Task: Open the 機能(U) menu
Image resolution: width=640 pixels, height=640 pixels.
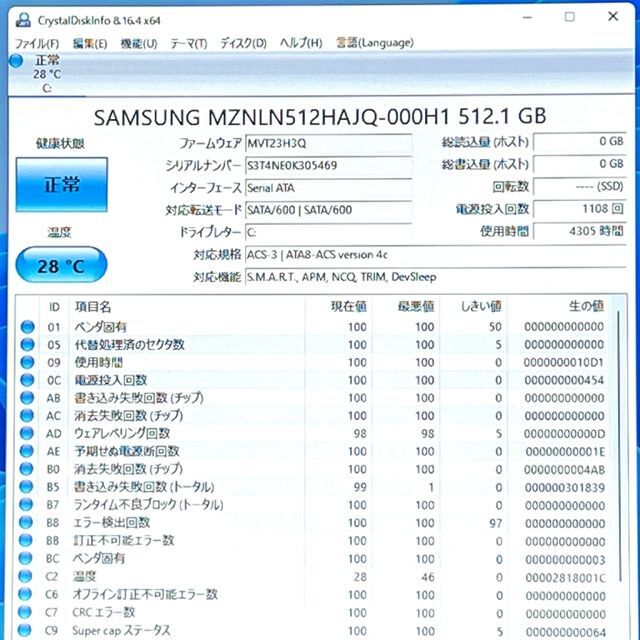Action: click(139, 43)
